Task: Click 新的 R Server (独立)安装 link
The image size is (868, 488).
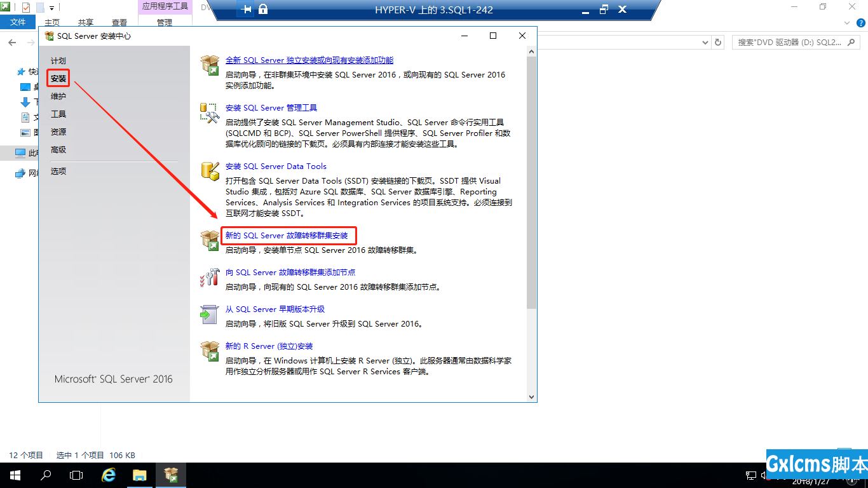Action: (269, 346)
